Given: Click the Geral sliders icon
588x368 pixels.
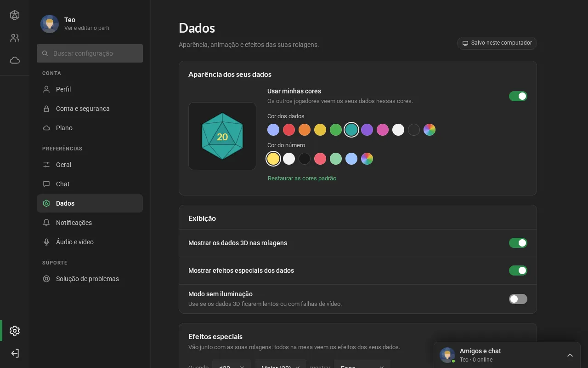Looking at the screenshot, I should 46,165.
